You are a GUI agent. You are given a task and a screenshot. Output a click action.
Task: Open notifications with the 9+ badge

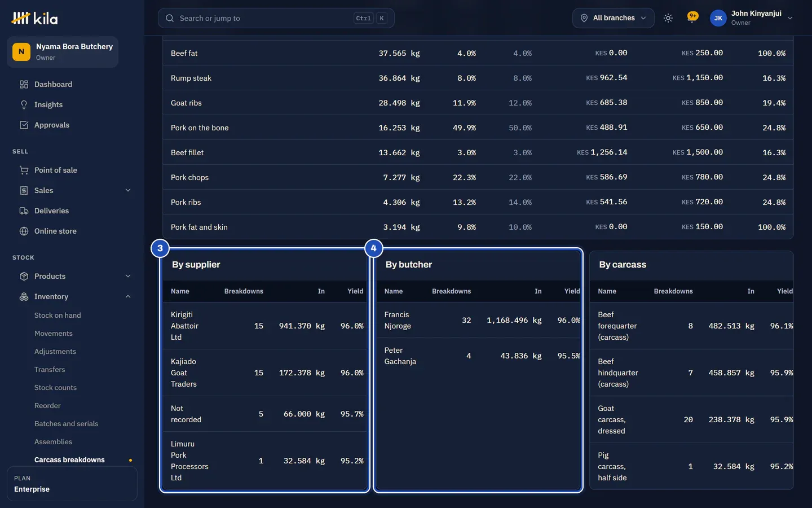tap(692, 17)
